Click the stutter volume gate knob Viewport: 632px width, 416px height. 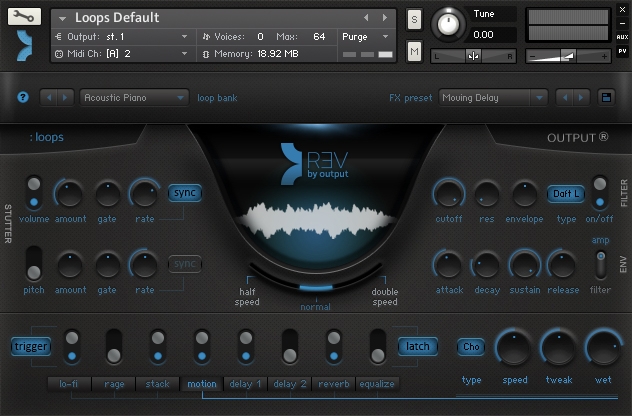click(x=108, y=194)
